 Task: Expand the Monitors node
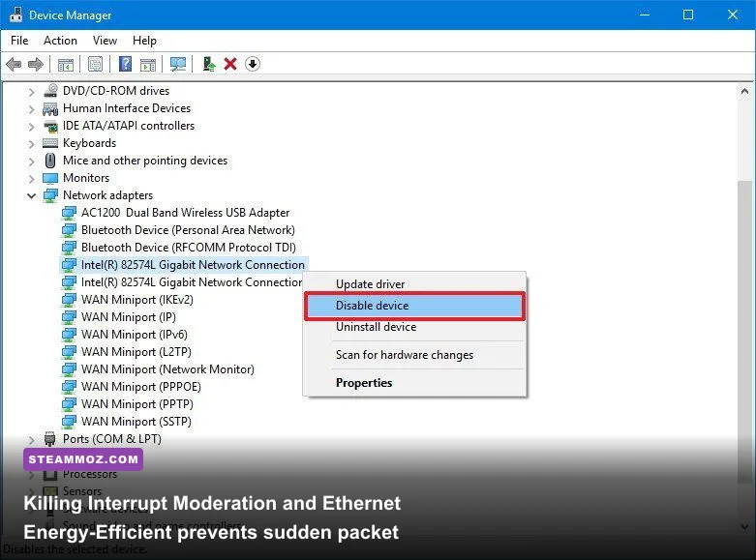(31, 179)
